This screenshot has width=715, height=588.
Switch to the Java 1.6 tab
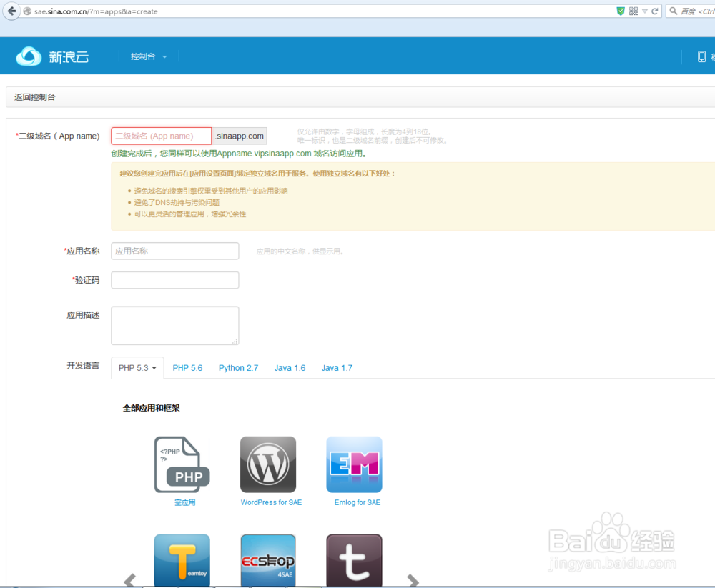click(x=290, y=368)
